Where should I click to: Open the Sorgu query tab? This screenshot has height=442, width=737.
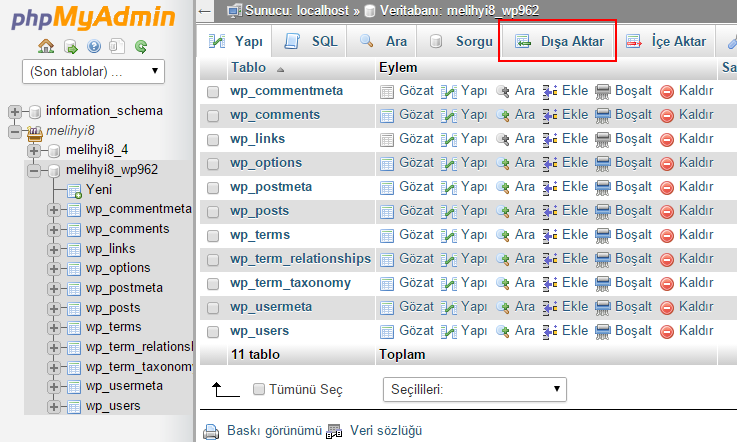(x=460, y=41)
